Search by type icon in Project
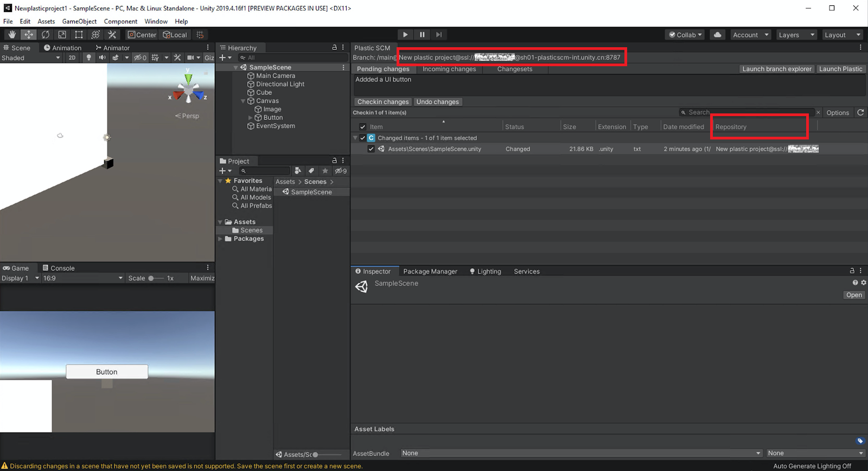 297,170
